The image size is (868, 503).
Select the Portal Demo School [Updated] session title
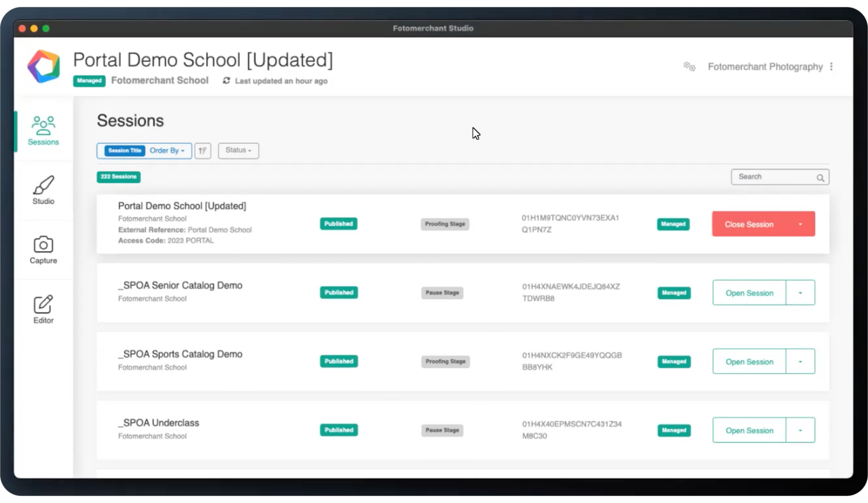(x=182, y=206)
